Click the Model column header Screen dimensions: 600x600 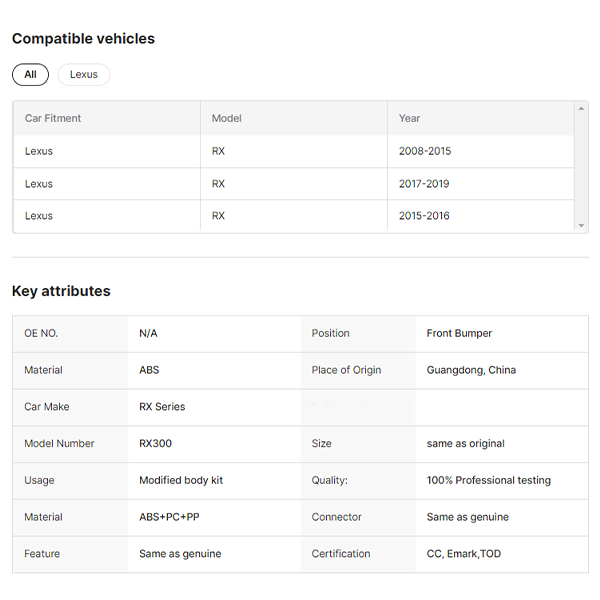(x=227, y=118)
